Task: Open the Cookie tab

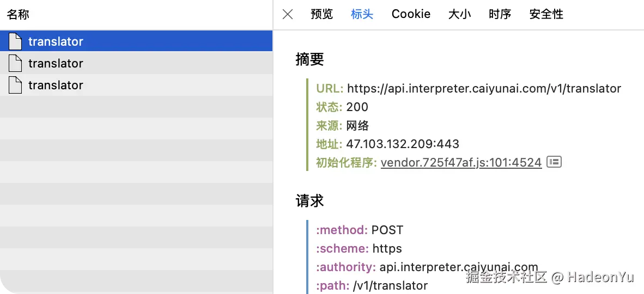Action: tap(411, 14)
